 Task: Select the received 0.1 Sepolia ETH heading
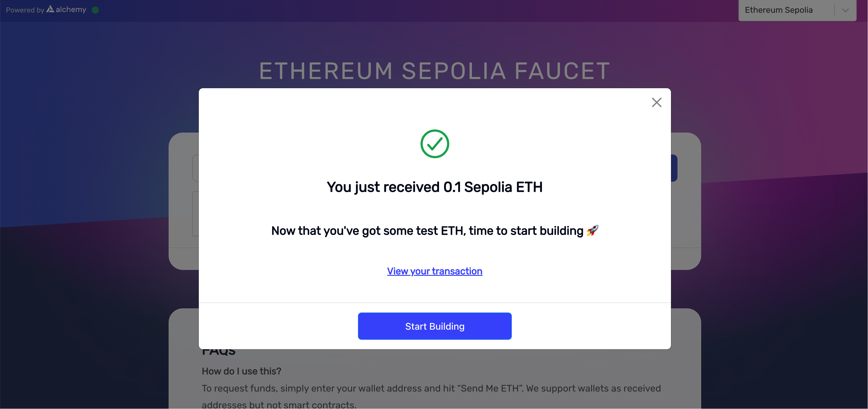click(x=435, y=187)
